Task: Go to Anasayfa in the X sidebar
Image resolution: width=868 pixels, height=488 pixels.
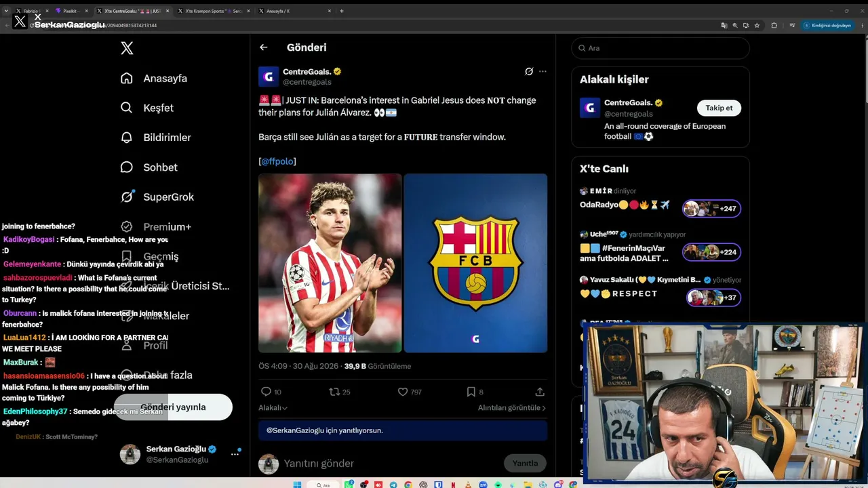Action: tap(165, 78)
